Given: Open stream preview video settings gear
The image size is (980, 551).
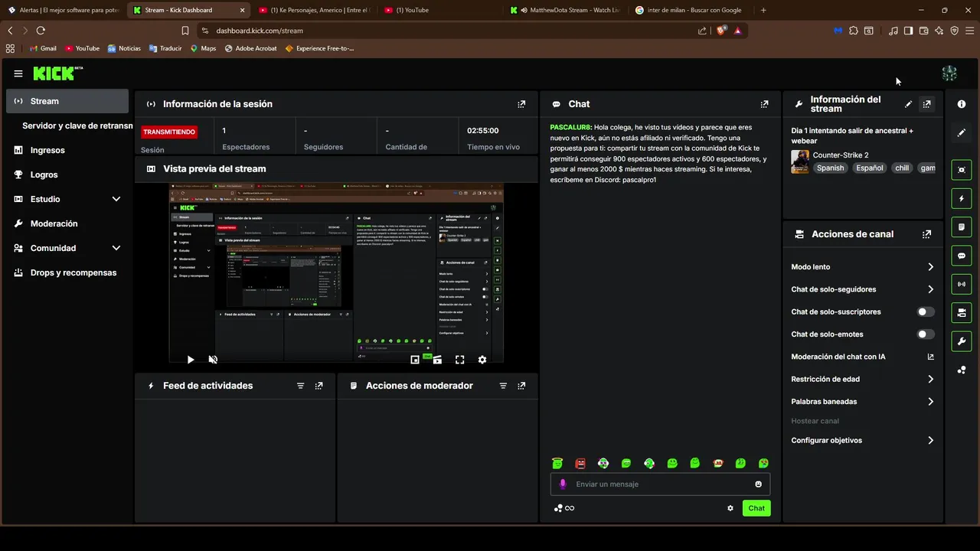Looking at the screenshot, I should coord(482,360).
